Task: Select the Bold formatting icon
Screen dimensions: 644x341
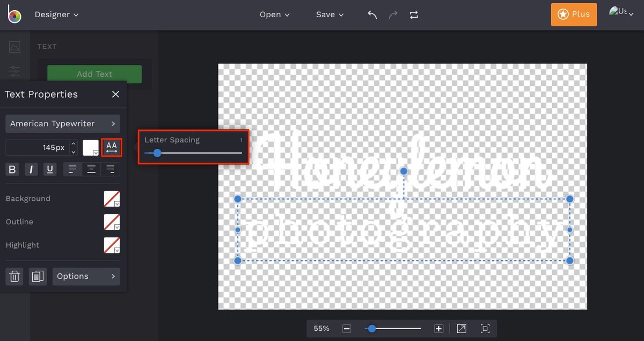Action: (x=12, y=169)
